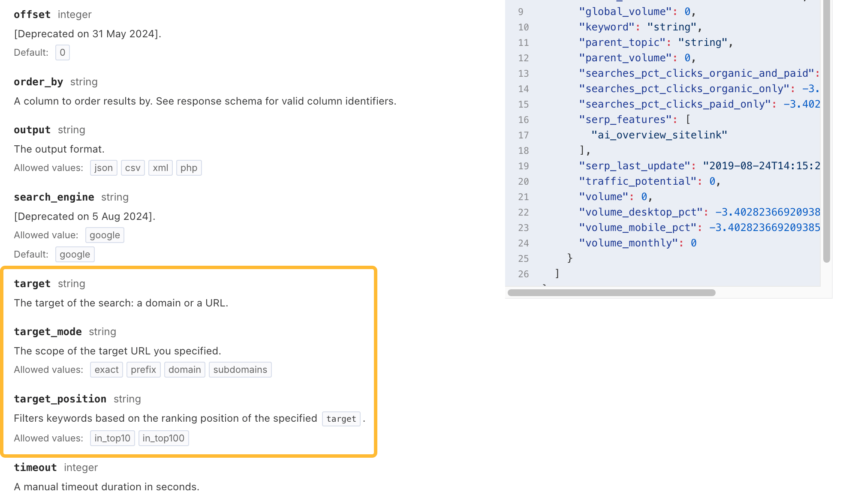
Task: Click the order_by parameter heading
Action: coord(39,82)
